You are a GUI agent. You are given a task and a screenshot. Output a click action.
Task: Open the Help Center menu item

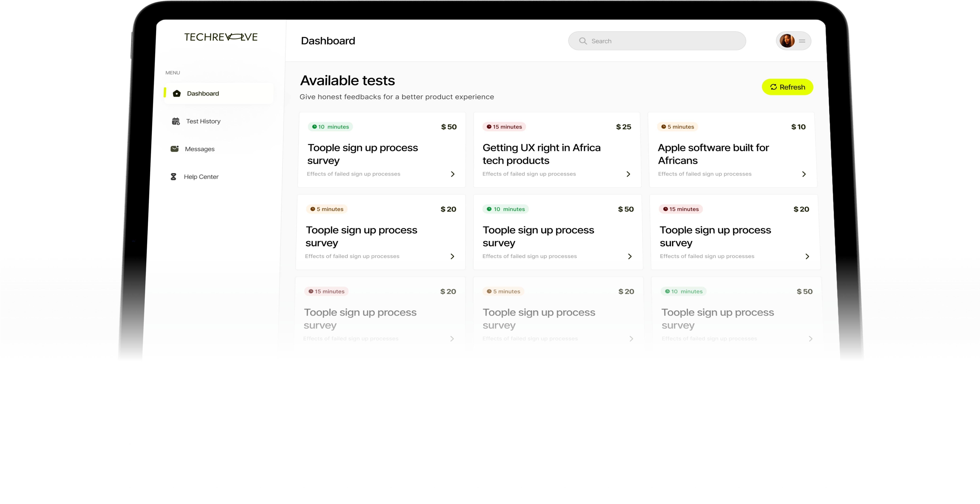click(201, 177)
